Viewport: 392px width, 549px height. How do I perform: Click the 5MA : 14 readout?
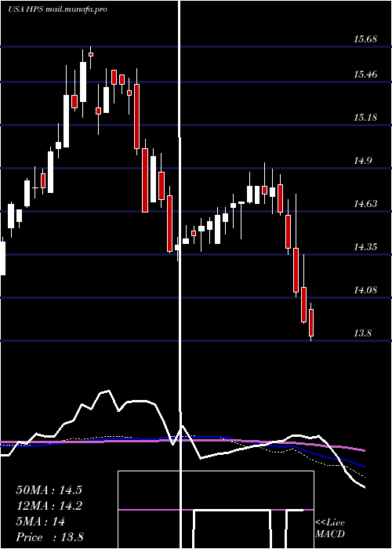(x=41, y=522)
